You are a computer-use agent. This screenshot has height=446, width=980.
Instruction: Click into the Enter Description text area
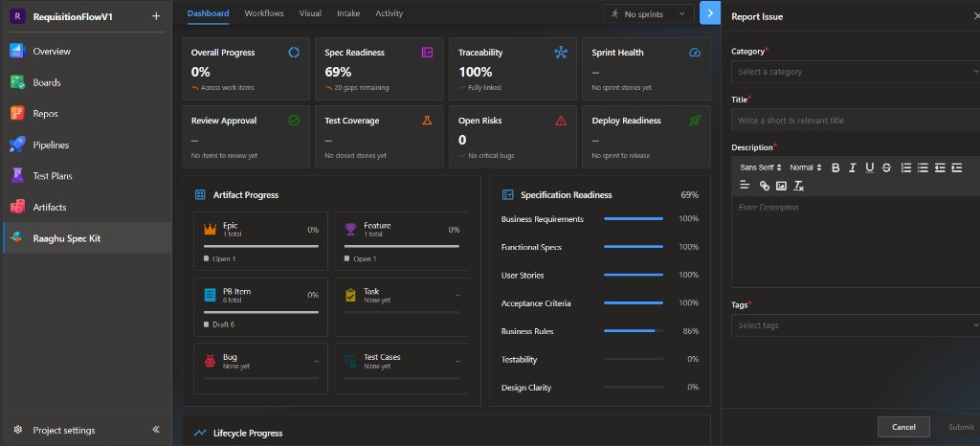tap(856, 243)
